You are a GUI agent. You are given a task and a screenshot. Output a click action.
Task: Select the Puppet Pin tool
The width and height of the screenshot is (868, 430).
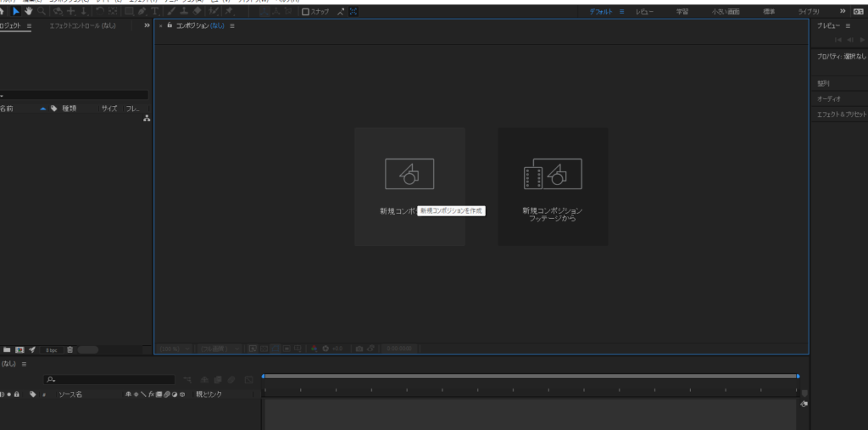tap(229, 11)
